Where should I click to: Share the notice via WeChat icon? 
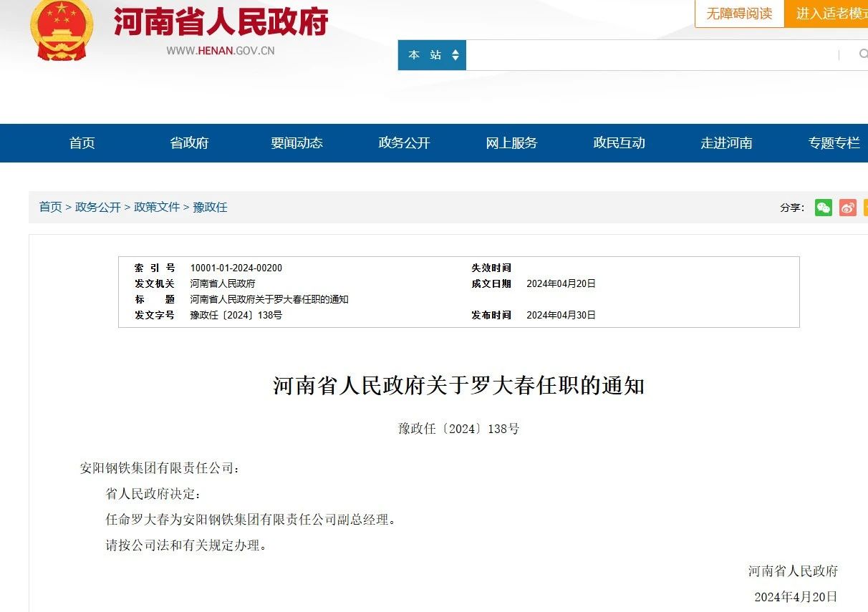[x=824, y=208]
